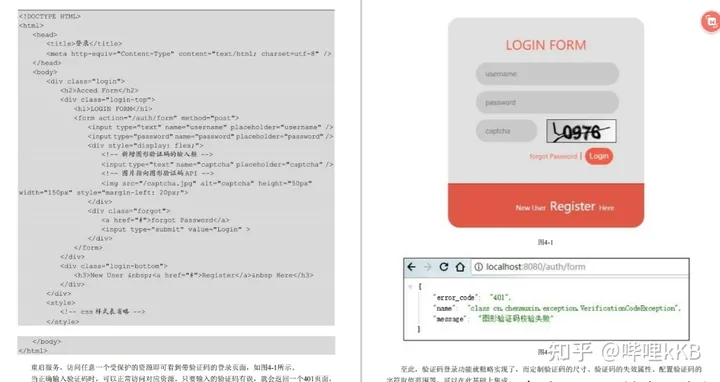Select the </form> closing tag line
The image size is (720, 382).
(88, 247)
